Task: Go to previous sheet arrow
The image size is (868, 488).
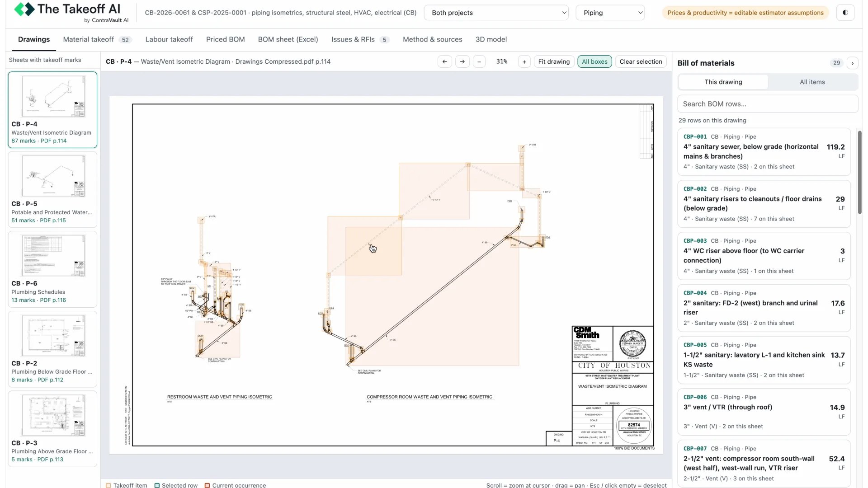Action: (x=444, y=61)
